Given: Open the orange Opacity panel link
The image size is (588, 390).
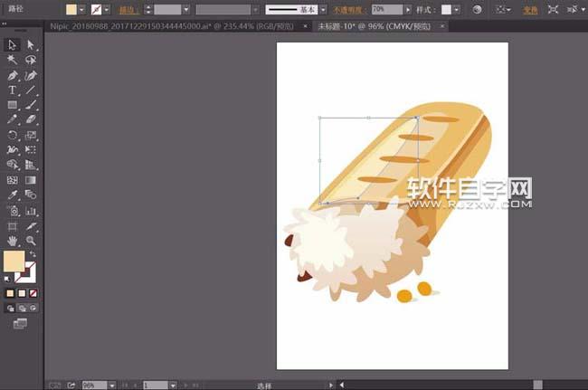Looking at the screenshot, I should pos(349,10).
